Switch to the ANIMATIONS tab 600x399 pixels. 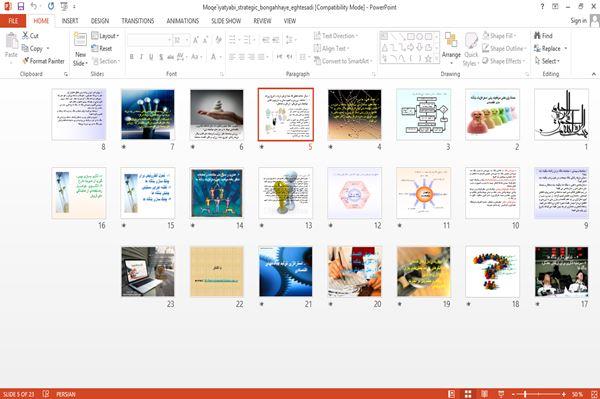point(183,21)
